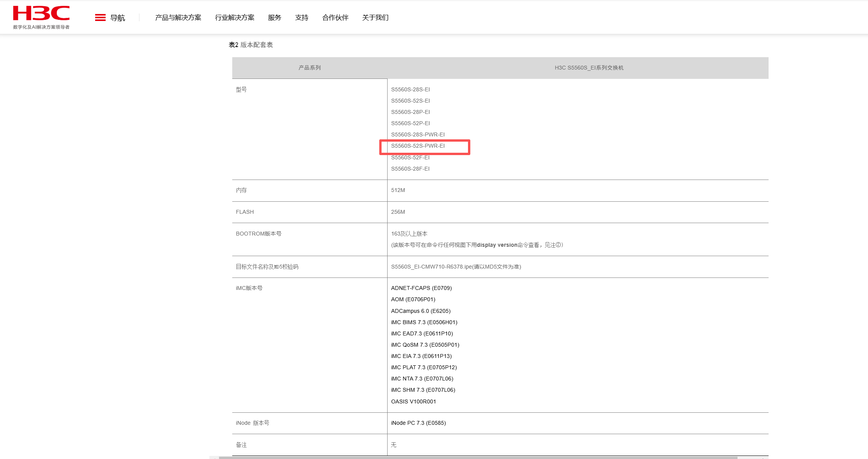Screen dimensions: 868x459
Task: Click OASIS V100R001 entry
Action: 413,401
